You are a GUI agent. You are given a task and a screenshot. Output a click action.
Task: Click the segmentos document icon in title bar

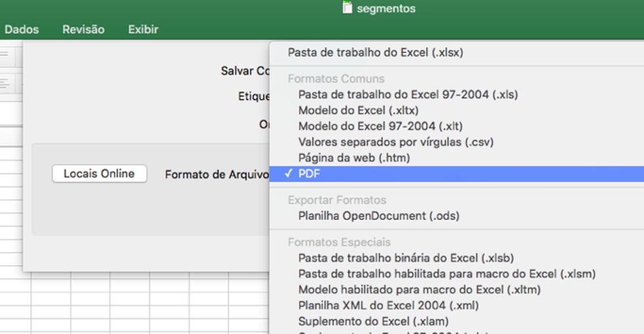point(348,7)
